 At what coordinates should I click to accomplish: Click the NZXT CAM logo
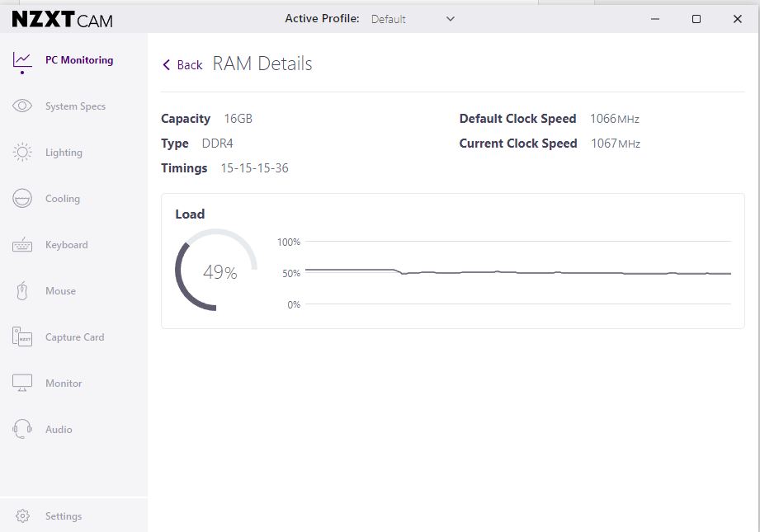point(63,19)
